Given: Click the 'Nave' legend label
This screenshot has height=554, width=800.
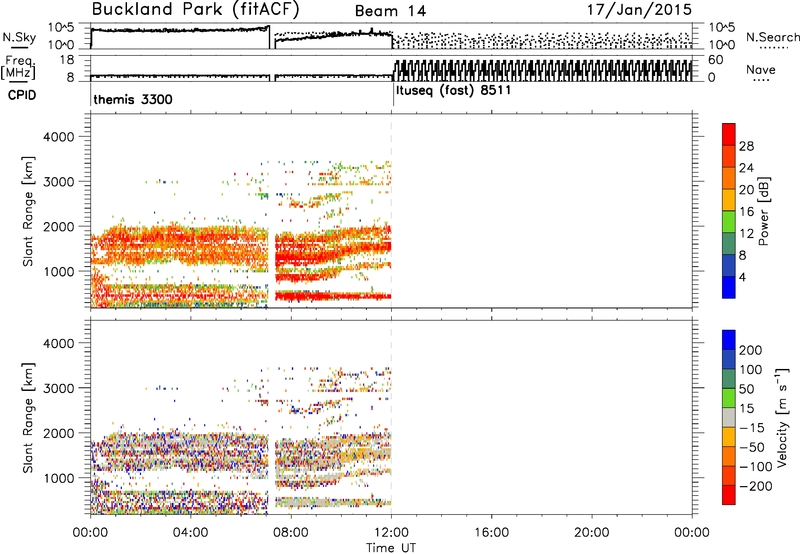Looking at the screenshot, I should 761,69.
